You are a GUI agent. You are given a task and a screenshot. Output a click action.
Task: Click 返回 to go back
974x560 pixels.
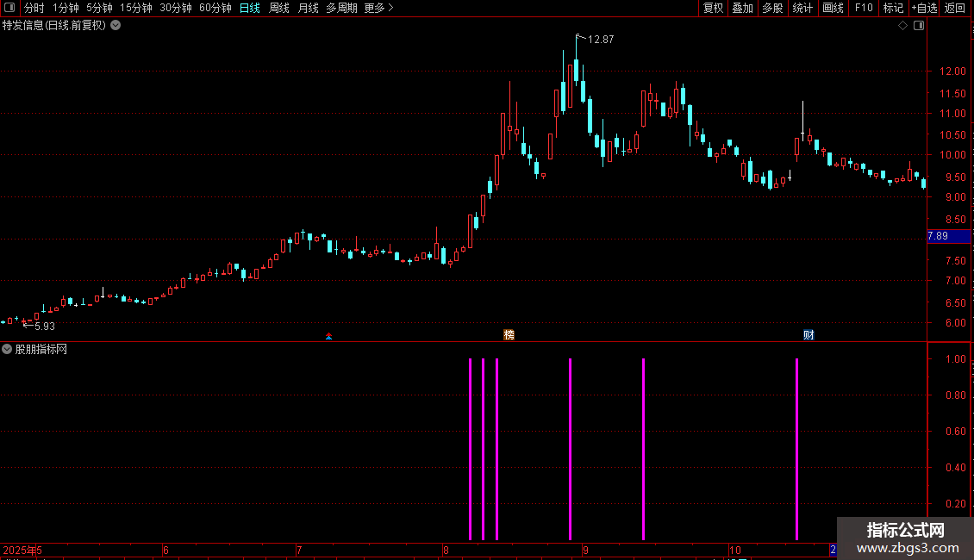(955, 8)
